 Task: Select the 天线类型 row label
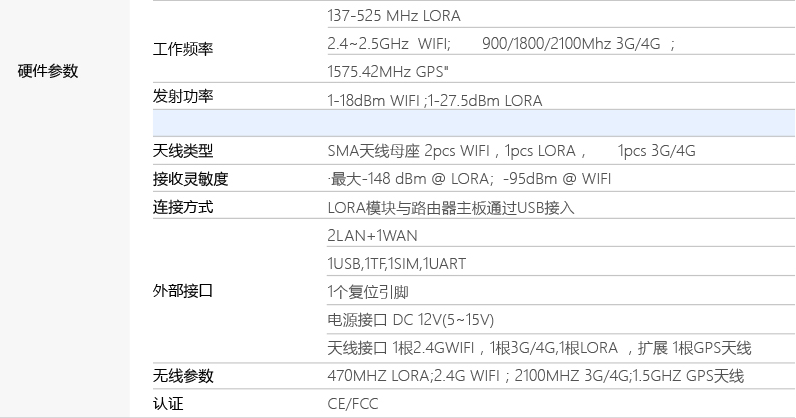click(x=183, y=151)
